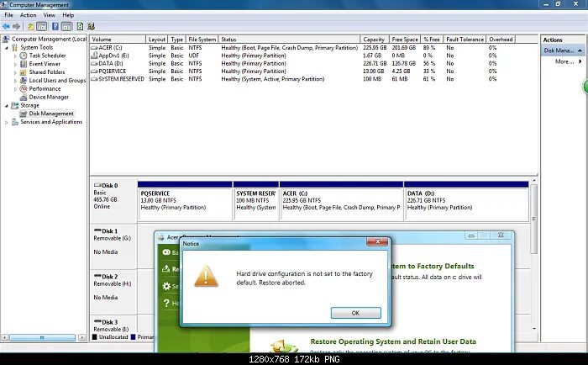Select Disk Management in the tree

[x=51, y=114]
